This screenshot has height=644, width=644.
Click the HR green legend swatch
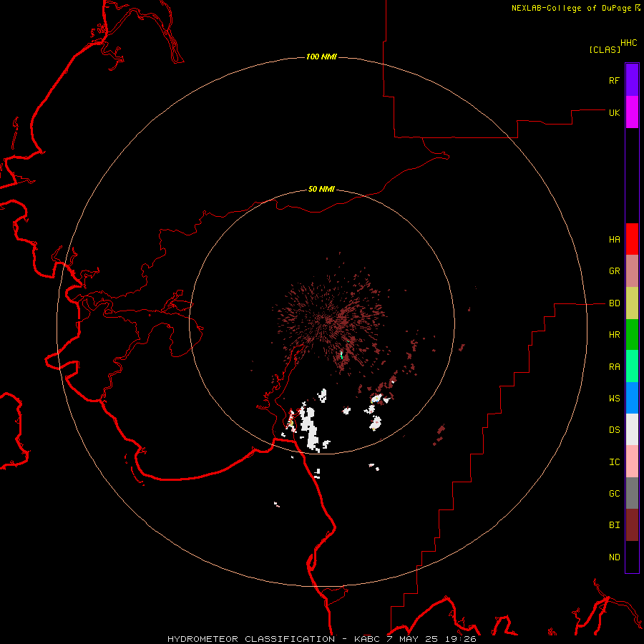[x=632, y=335]
